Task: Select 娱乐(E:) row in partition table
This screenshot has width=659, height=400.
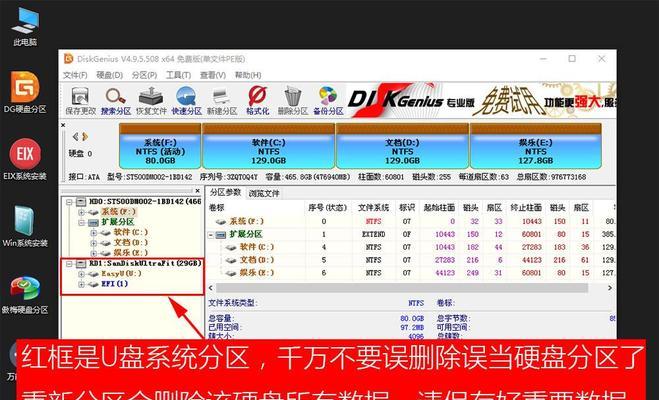Action: (412, 273)
